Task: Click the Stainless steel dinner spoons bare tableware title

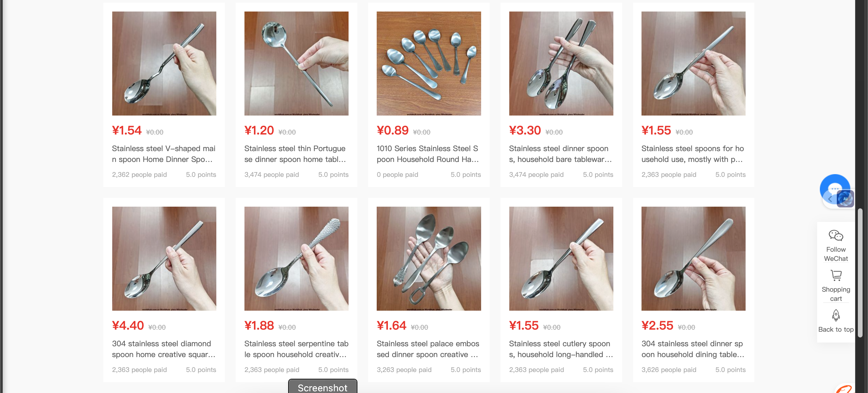Action: point(560,154)
